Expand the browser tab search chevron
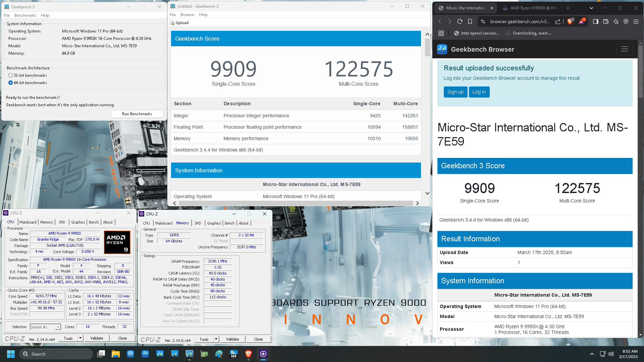The image size is (644, 362). (591, 8)
